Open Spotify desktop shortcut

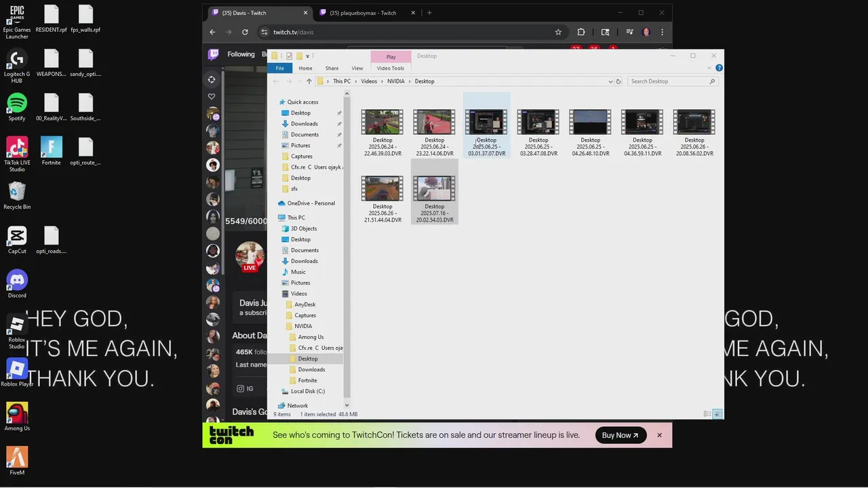17,107
